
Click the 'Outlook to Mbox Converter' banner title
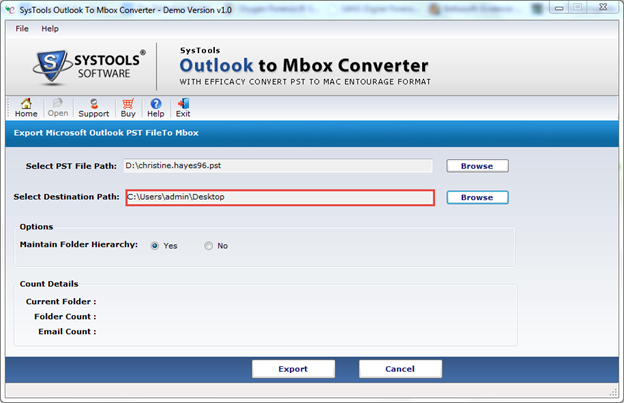[304, 66]
